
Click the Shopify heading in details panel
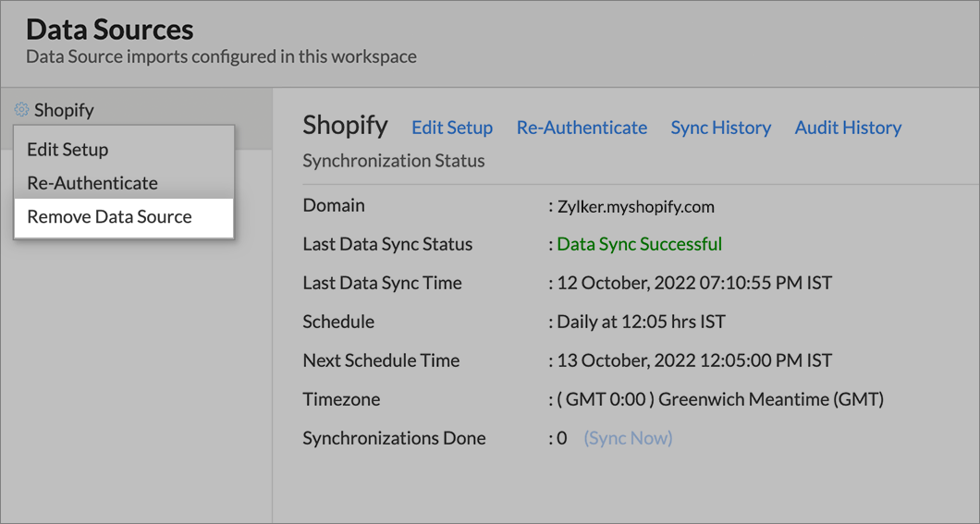[345, 126]
